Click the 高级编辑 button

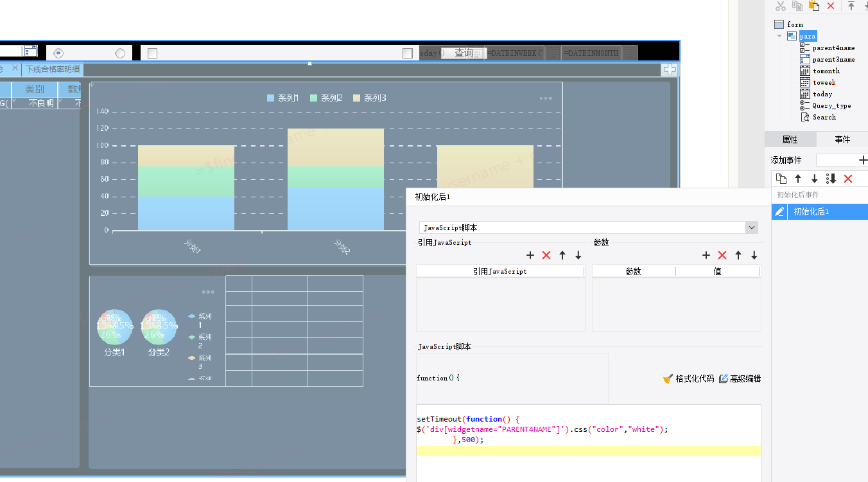click(740, 379)
